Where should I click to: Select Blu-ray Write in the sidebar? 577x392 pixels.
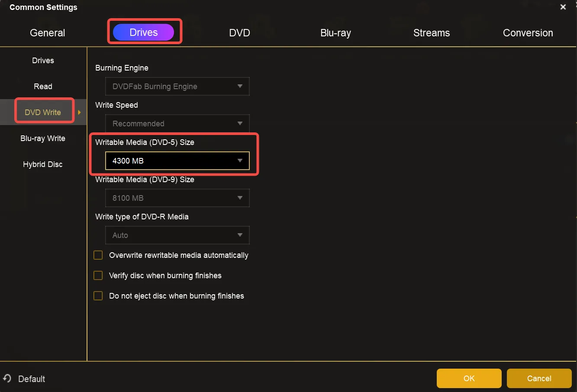[43, 138]
